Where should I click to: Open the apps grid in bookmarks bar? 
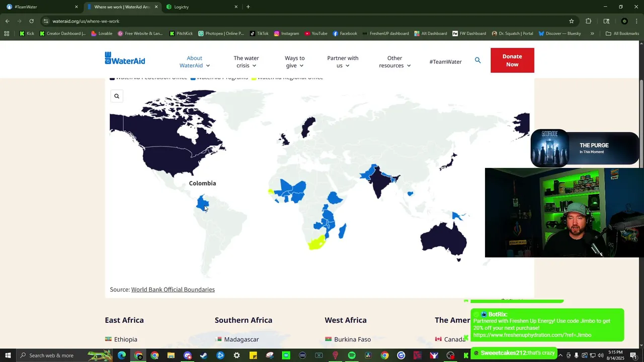click(x=7, y=34)
